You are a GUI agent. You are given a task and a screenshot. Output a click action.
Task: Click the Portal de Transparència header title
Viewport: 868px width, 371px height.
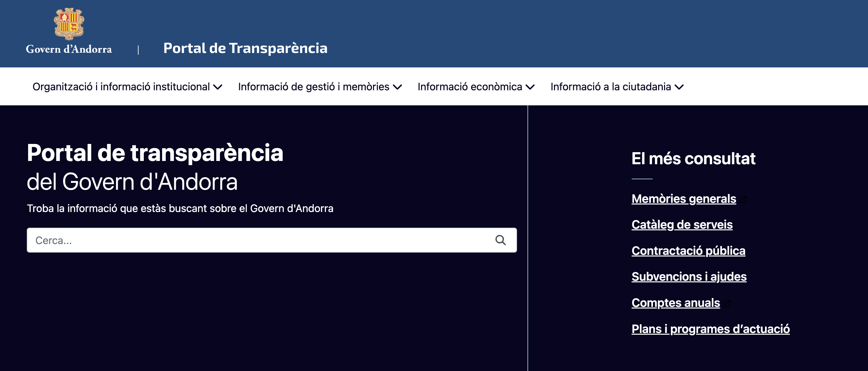pos(245,48)
